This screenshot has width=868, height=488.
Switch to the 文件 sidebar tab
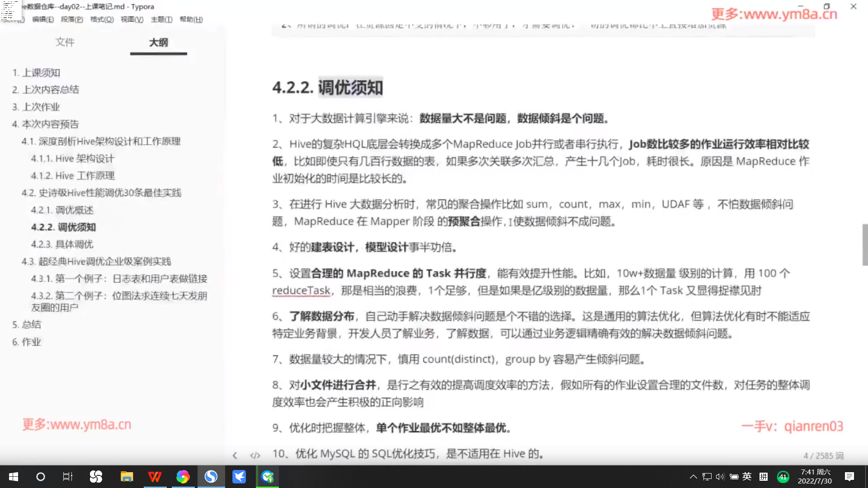65,42
